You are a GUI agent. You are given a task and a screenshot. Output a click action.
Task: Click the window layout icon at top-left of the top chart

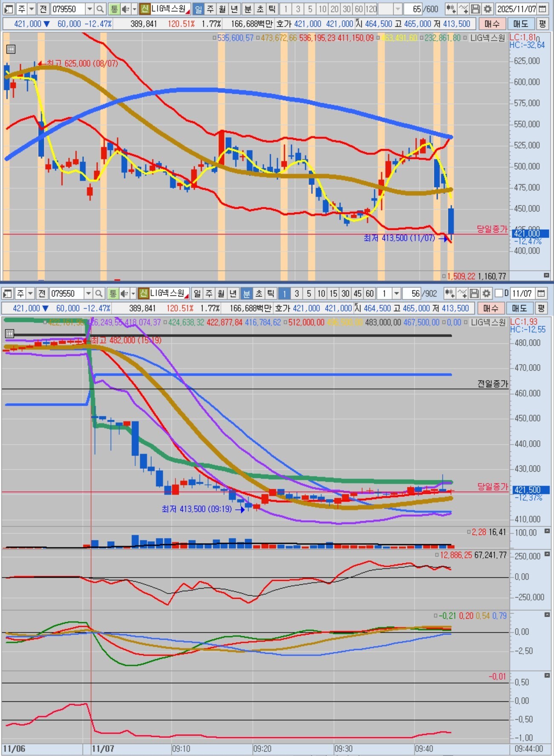click(9, 9)
